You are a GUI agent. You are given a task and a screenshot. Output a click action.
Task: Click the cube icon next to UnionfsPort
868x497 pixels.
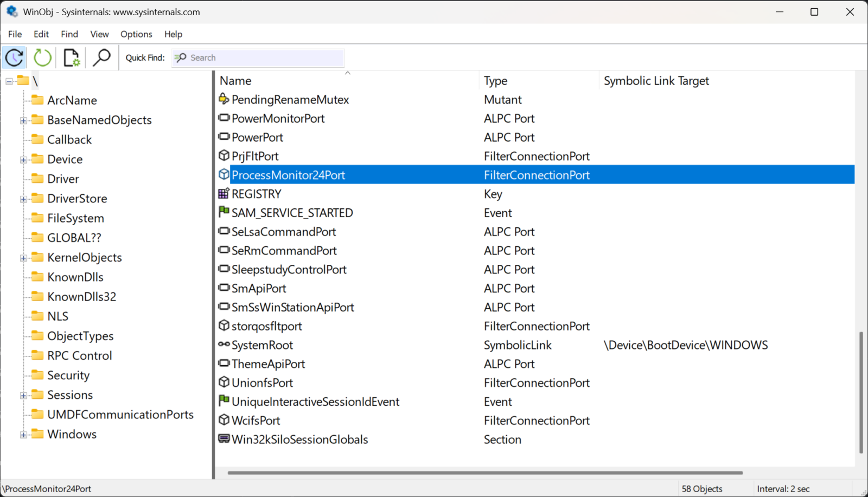coord(224,382)
